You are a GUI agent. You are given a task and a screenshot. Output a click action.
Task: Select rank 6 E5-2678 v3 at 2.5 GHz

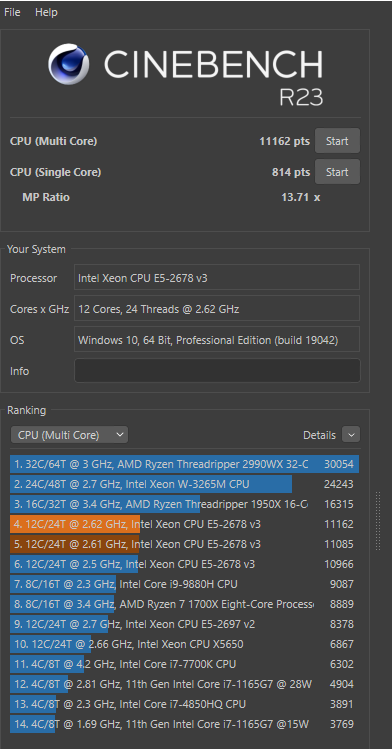(x=185, y=564)
